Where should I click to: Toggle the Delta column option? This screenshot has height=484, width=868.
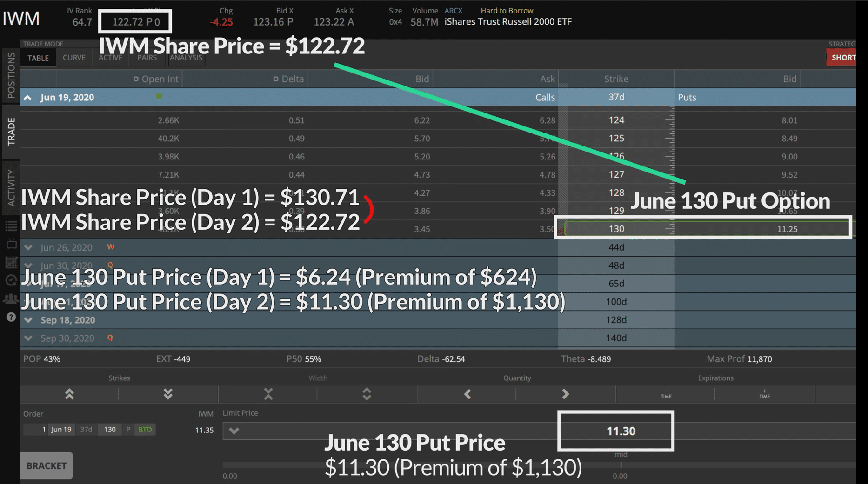(x=276, y=79)
